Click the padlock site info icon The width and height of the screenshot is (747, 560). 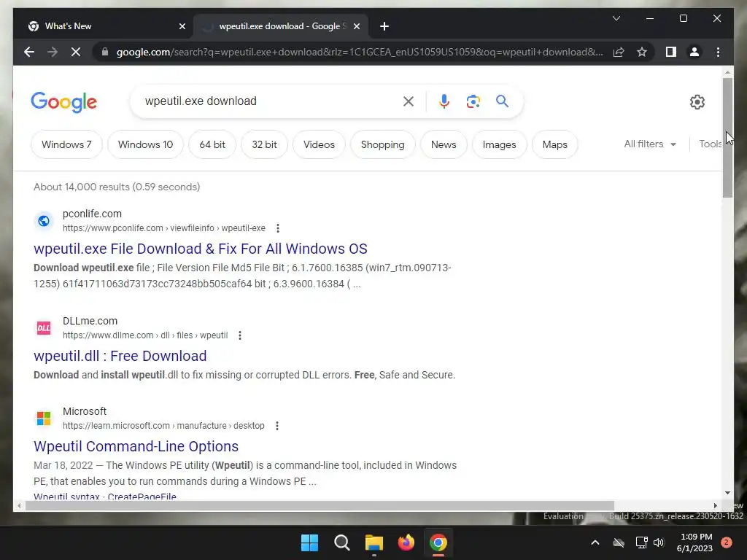[105, 52]
